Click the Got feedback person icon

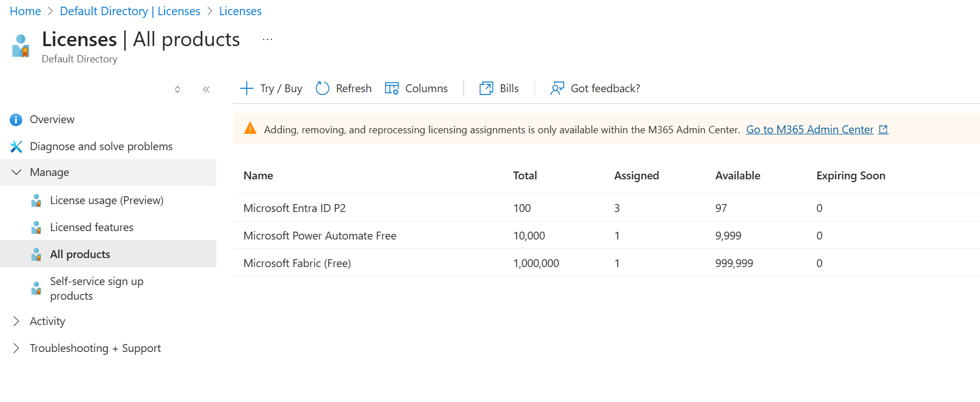click(557, 88)
